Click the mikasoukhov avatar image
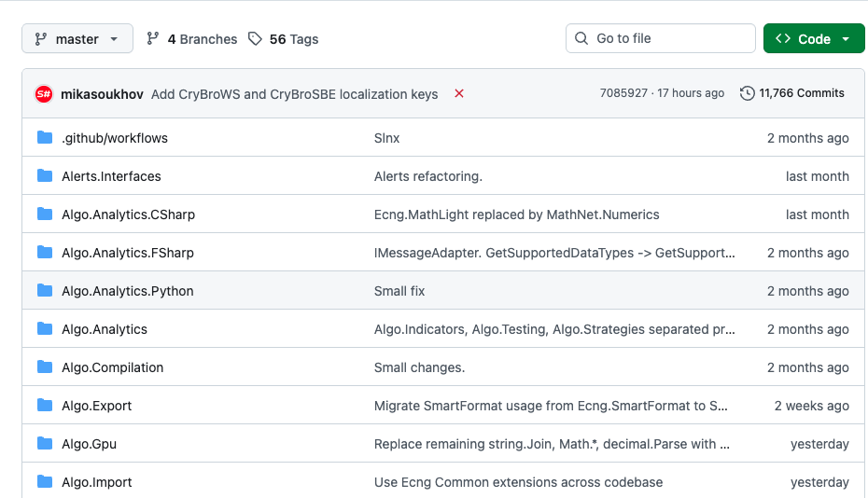 coord(44,94)
